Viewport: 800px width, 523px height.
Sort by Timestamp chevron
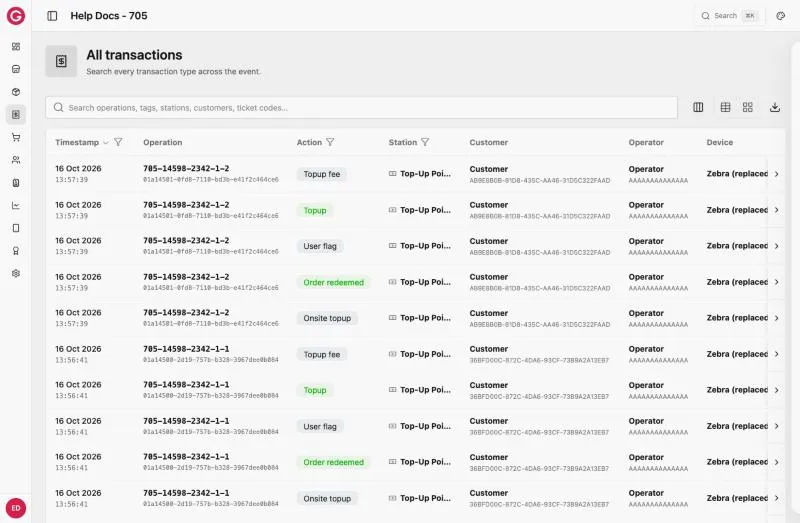(x=106, y=143)
